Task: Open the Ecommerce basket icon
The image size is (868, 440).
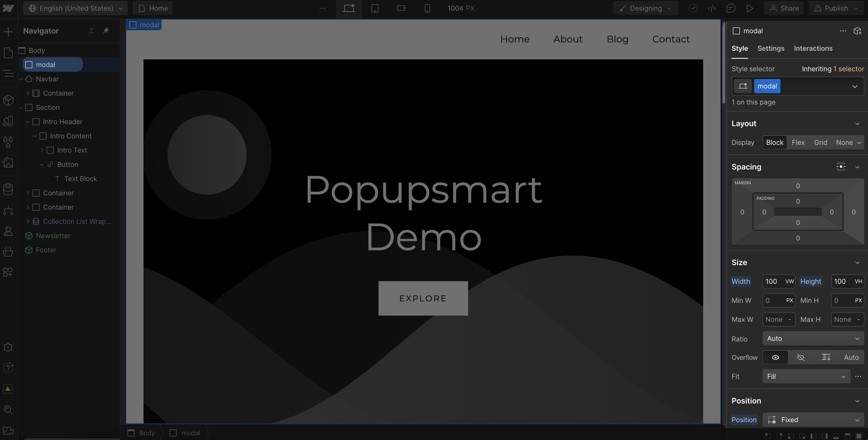Action: (8, 252)
